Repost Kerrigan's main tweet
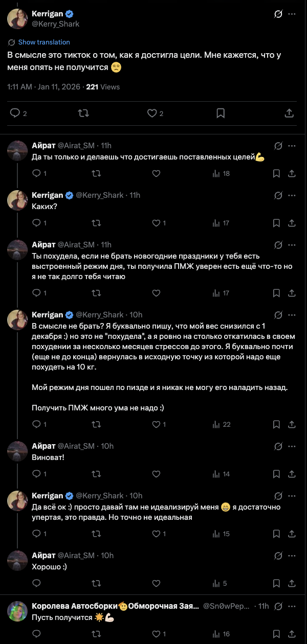This screenshot has height=644, width=307. (x=83, y=113)
